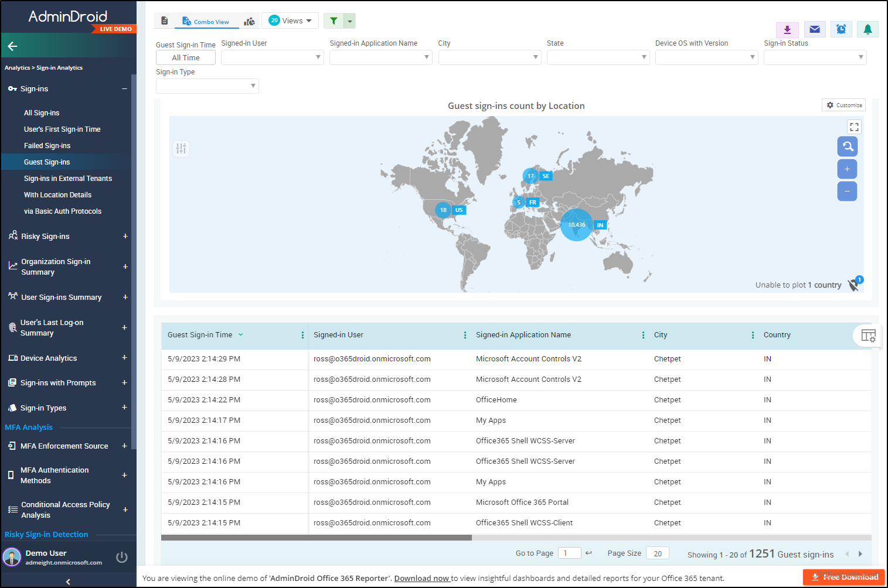Screen dimensions: 888x588
Task: Expand the Device Analytics section
Action: coord(124,357)
